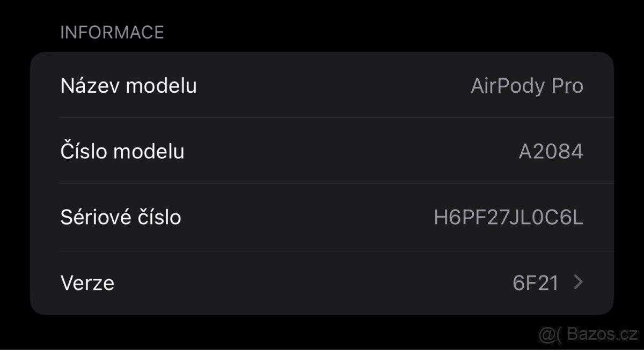Tap the Sériové číslo label text
The image size is (644, 350).
121,217
